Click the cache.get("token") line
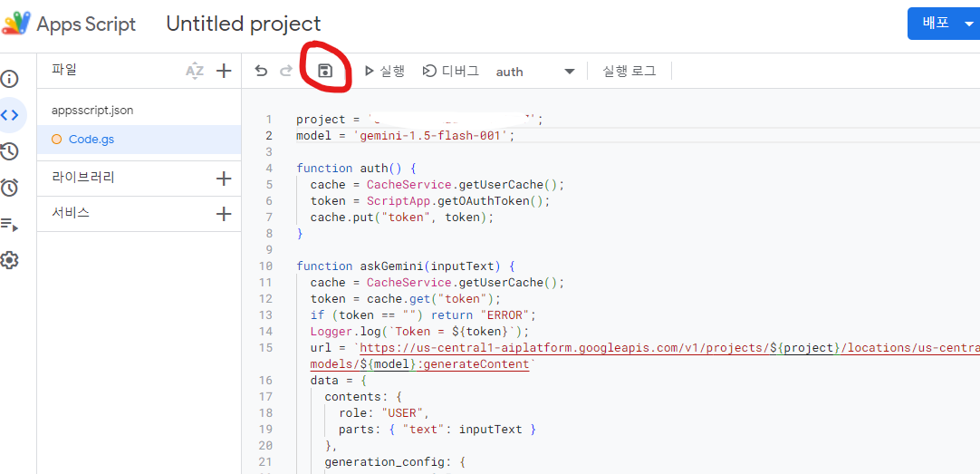This screenshot has width=980, height=474. pyautogui.click(x=406, y=298)
